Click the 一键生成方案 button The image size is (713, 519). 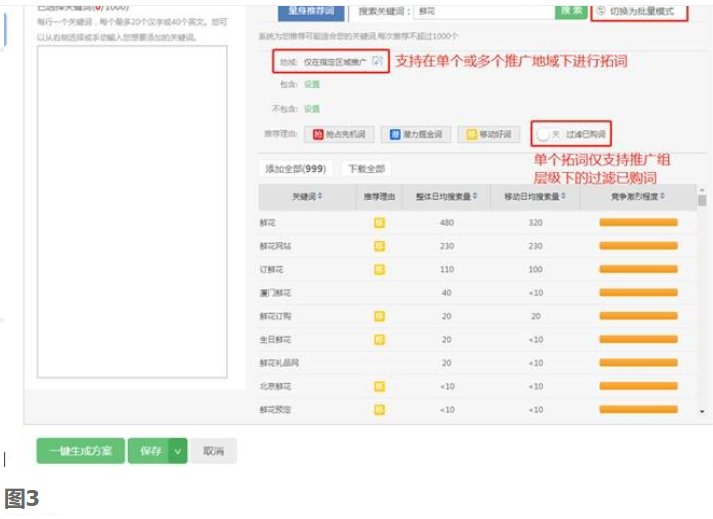[x=81, y=451]
